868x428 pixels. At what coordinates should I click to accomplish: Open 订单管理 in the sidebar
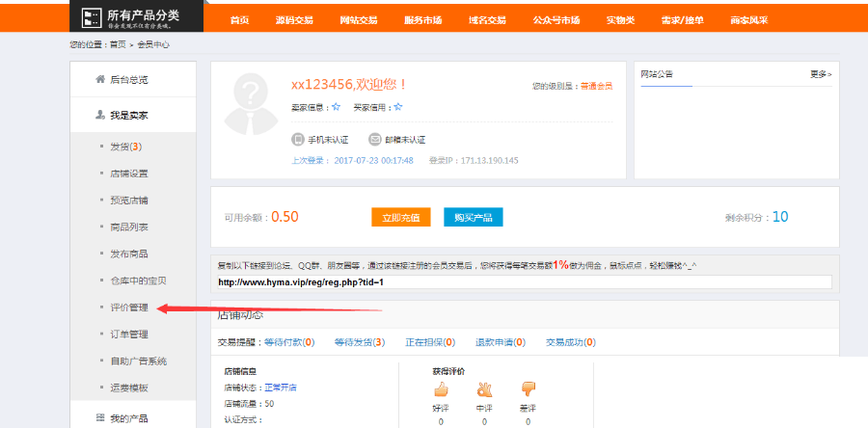point(129,334)
